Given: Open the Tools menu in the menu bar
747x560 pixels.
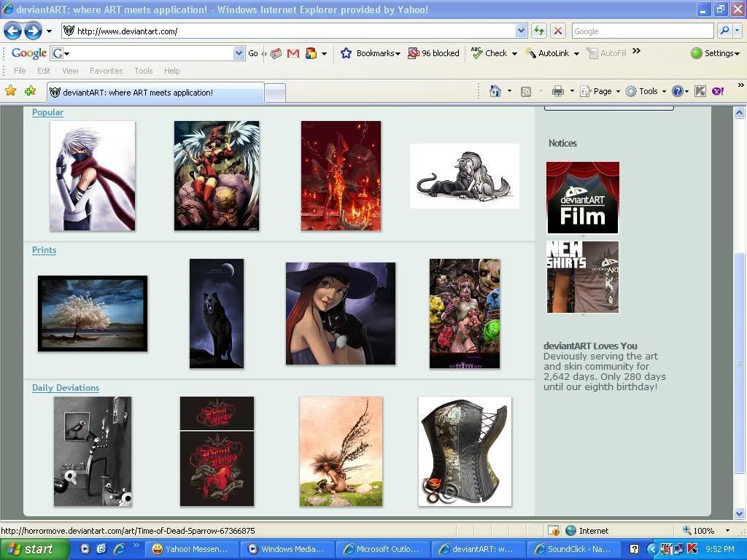Looking at the screenshot, I should (144, 71).
